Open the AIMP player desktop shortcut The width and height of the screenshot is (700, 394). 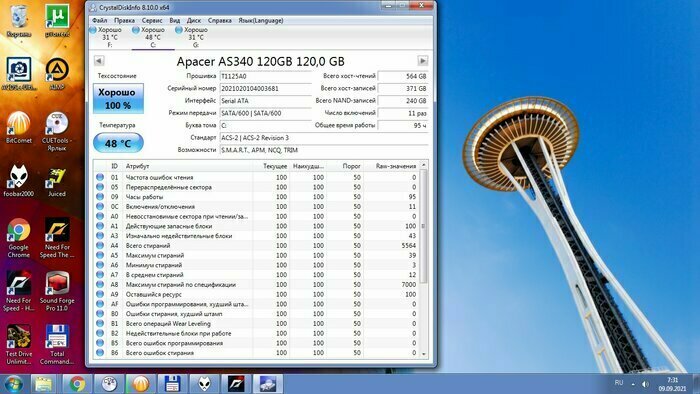pos(57,74)
